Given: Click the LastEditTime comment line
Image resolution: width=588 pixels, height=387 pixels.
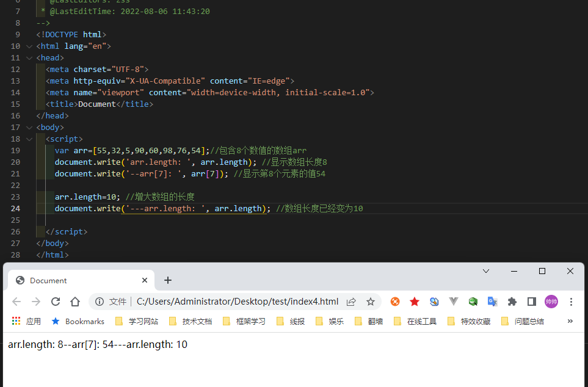Looking at the screenshot, I should pyautogui.click(x=126, y=12).
